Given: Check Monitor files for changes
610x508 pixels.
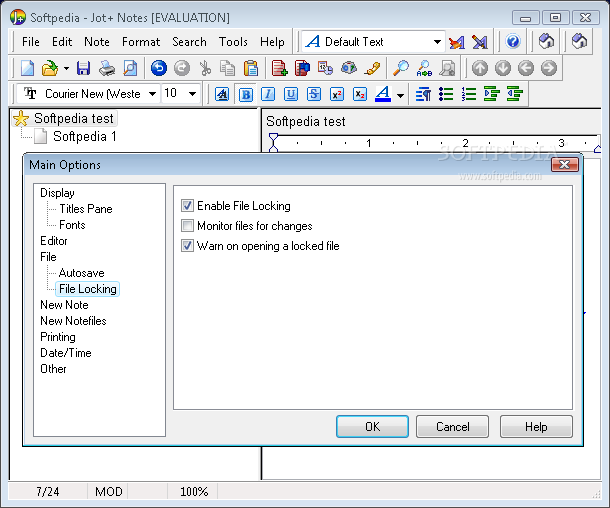Looking at the screenshot, I should [x=187, y=226].
